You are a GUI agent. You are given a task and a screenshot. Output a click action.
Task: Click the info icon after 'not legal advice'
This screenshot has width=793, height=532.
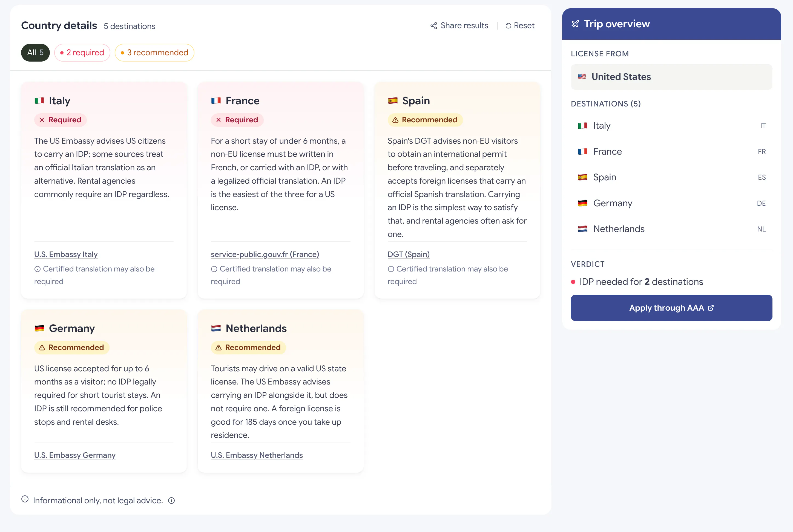click(171, 501)
